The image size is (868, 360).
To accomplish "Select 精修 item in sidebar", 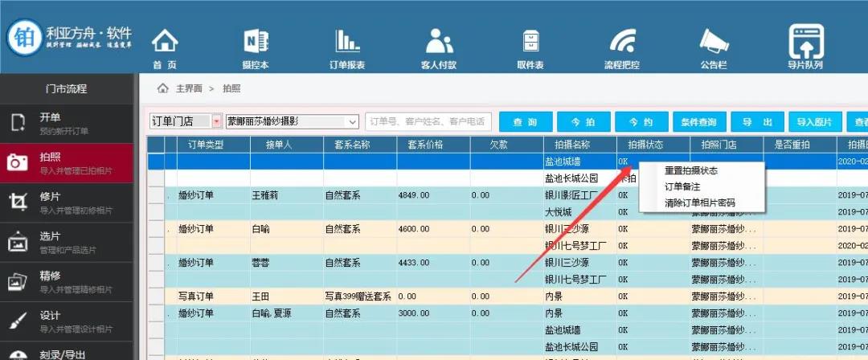I will coord(67,282).
